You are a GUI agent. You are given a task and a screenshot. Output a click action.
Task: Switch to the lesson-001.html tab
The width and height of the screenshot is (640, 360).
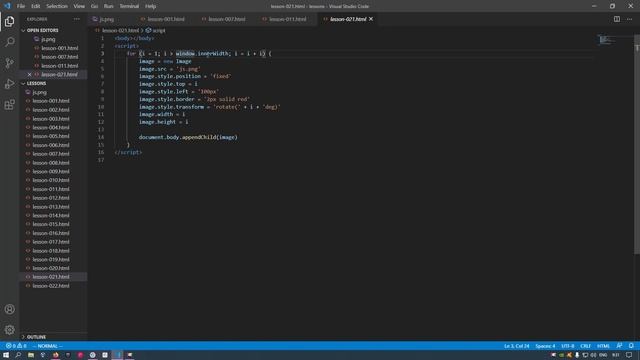coord(166,19)
